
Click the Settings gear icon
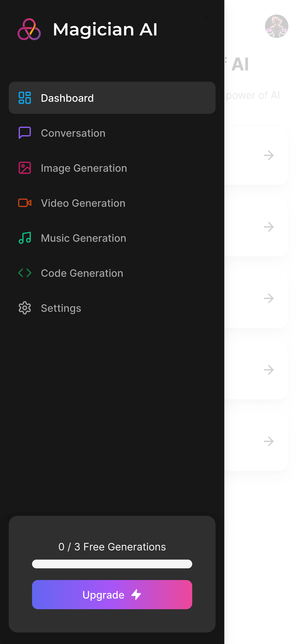(x=25, y=308)
